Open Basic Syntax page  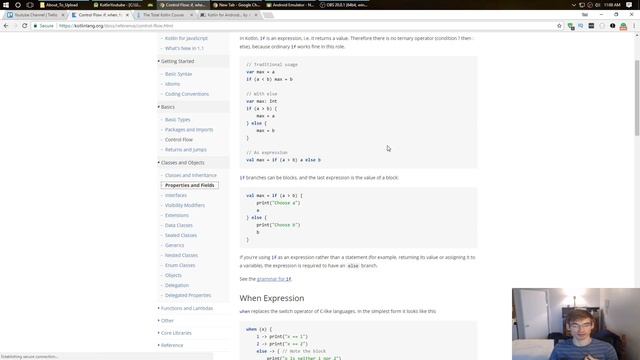[178, 74]
